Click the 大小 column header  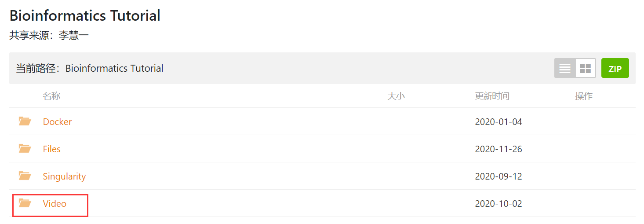pyautogui.click(x=396, y=96)
